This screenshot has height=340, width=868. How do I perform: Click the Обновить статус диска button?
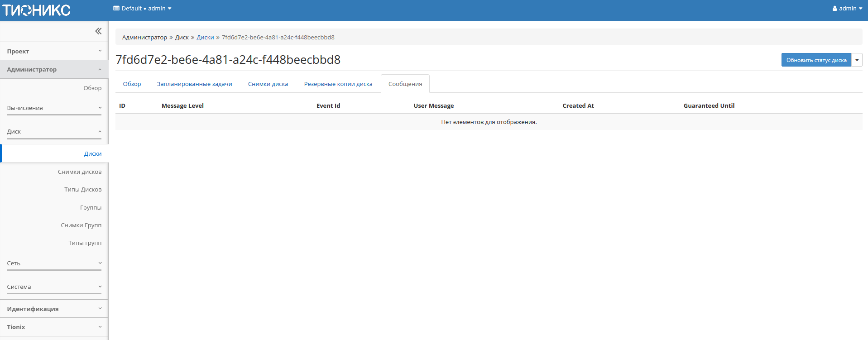coord(816,60)
